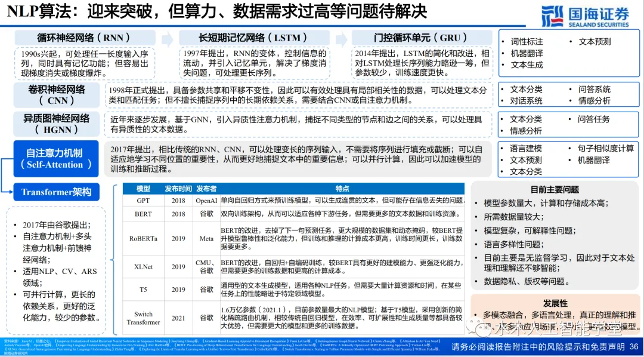Select the XLNet model cell
644x357 pixels.
click(143, 266)
